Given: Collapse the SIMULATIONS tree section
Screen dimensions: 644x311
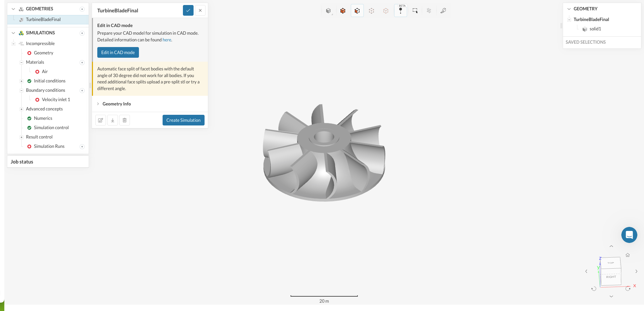Looking at the screenshot, I should click(13, 33).
